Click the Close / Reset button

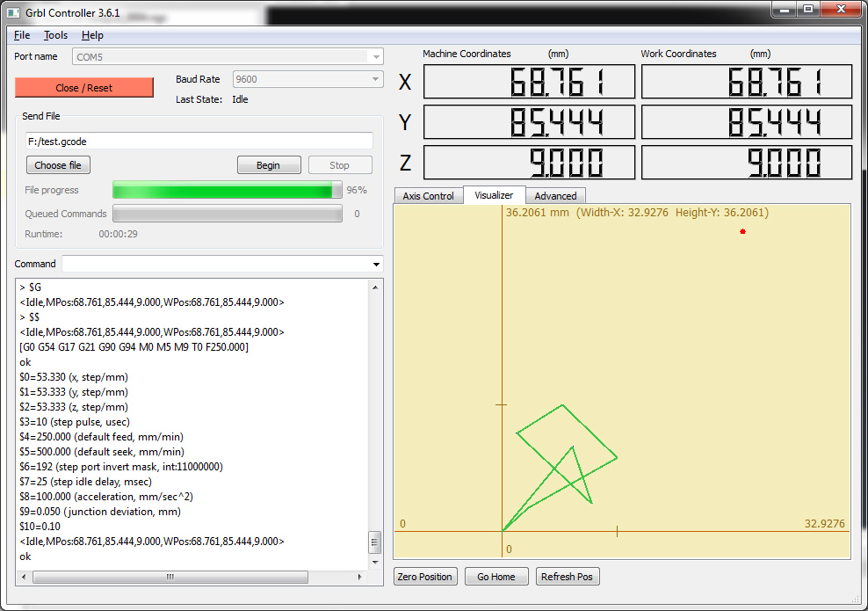tap(84, 88)
